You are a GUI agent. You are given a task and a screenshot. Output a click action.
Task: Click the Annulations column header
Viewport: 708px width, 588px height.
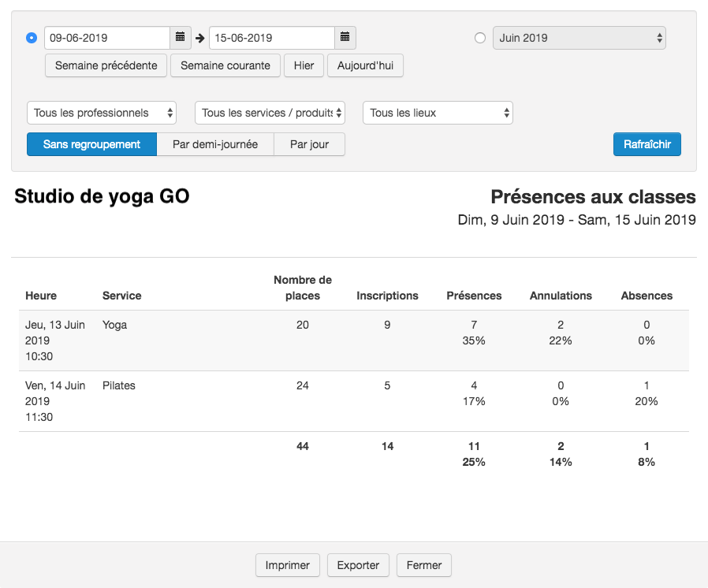click(x=561, y=296)
